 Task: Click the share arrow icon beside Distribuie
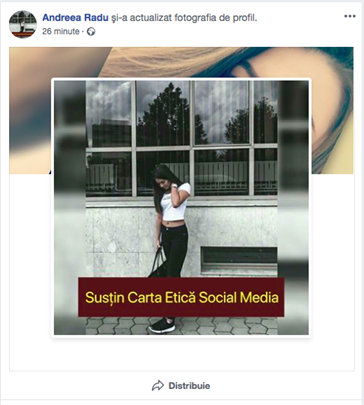point(158,386)
